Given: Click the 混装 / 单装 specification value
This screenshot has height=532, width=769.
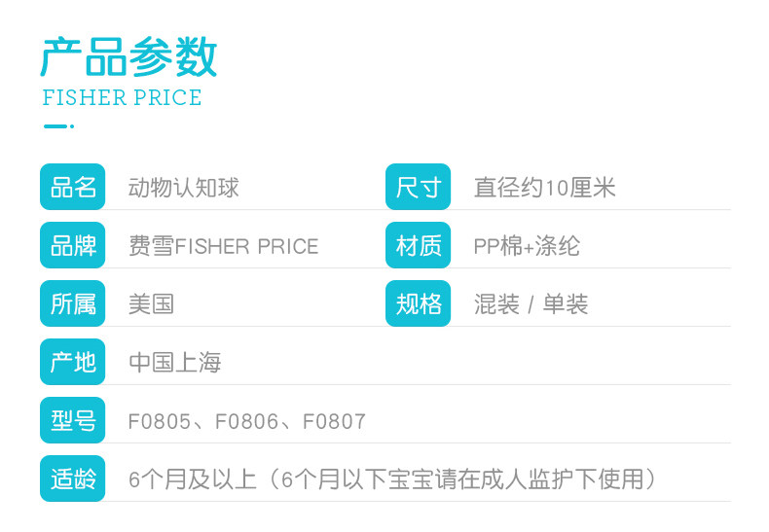Looking at the screenshot, I should click(x=531, y=304).
